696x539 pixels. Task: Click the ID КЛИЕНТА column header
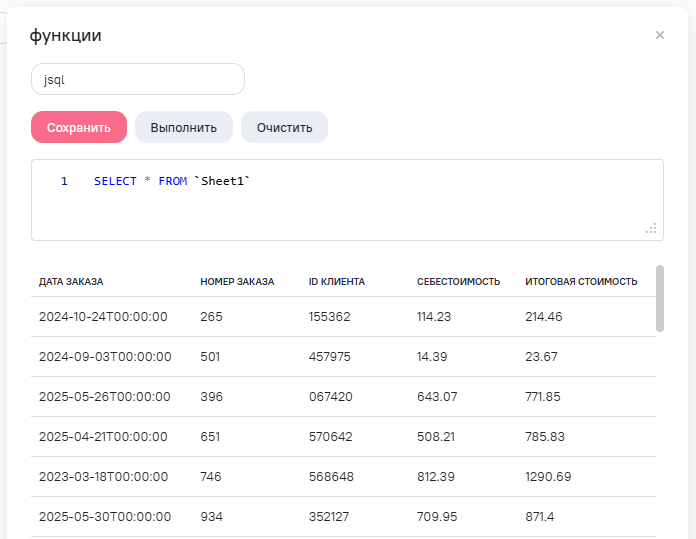click(337, 282)
